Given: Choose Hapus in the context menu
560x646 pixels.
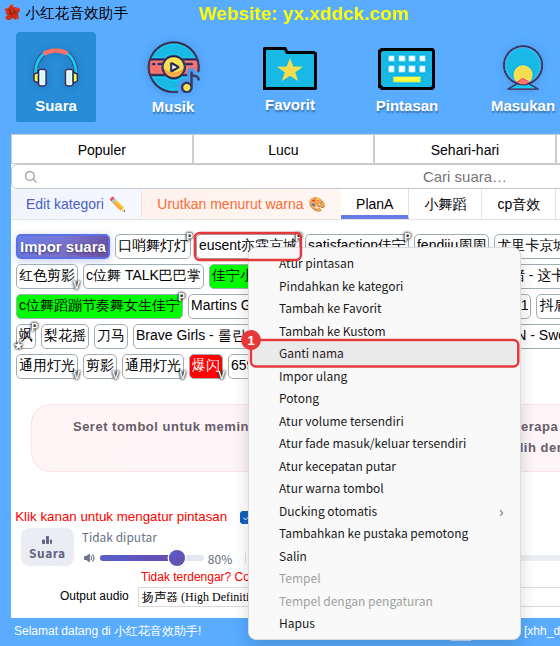Looking at the screenshot, I should [x=384, y=624].
